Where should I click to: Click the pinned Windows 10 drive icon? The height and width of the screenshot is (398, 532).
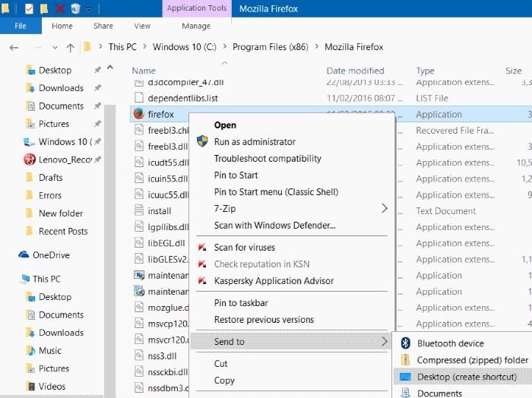(29, 142)
